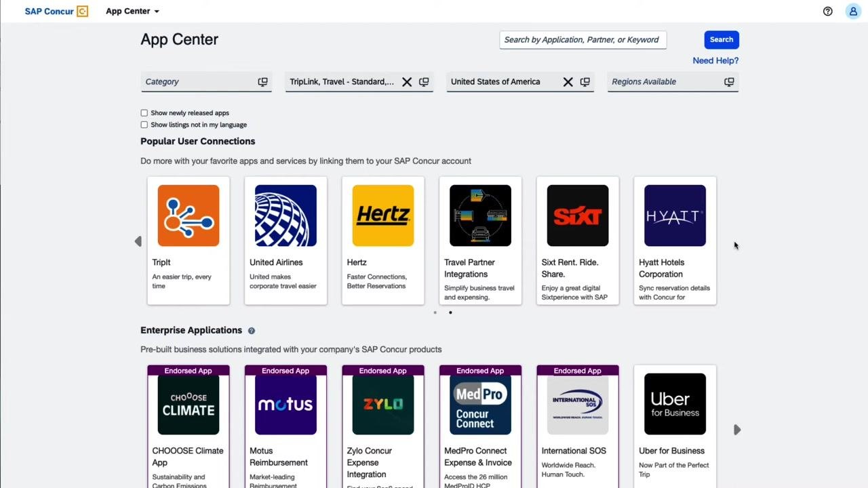
Task: Open the Regions Available filter dropdown
Action: 673,82
